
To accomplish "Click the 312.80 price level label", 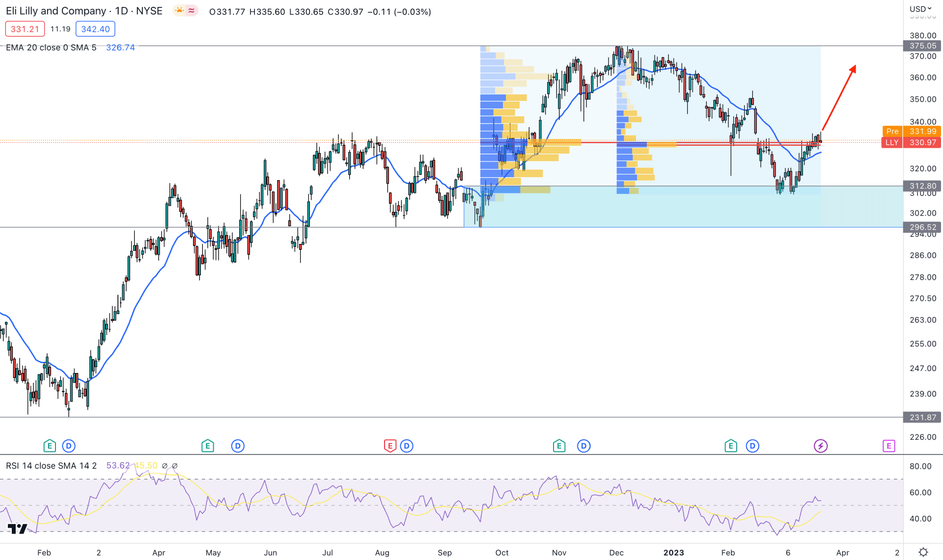I will (922, 186).
